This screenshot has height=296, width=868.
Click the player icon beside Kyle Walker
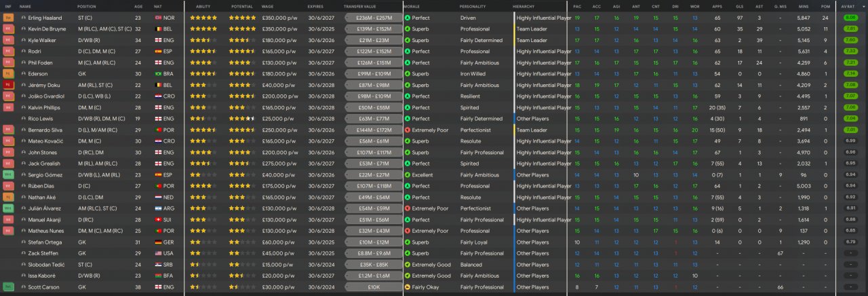pyautogui.click(x=24, y=40)
